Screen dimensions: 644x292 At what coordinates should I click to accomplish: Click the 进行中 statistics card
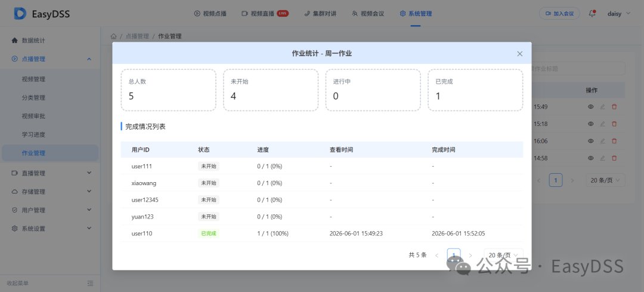point(373,90)
